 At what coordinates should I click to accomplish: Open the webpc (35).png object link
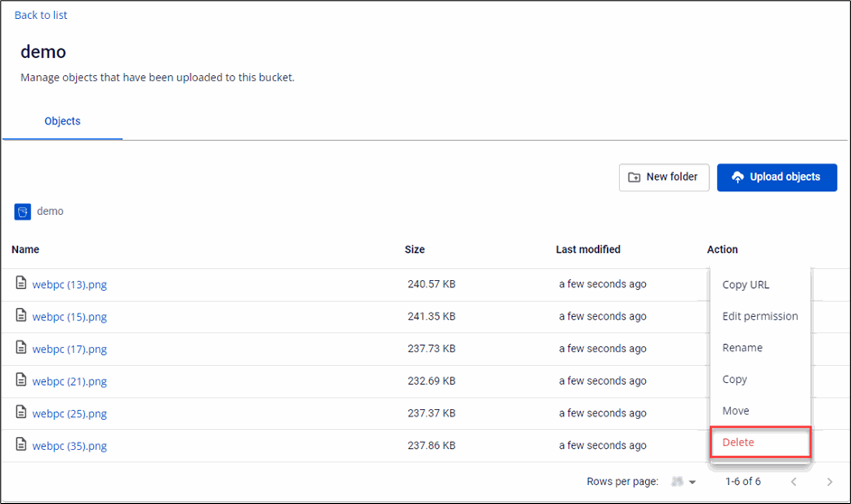pos(70,446)
